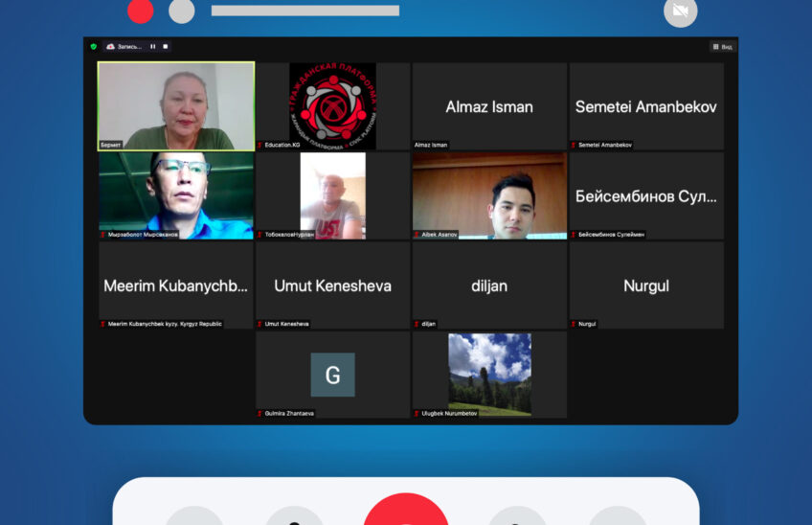Click the grey circle beside the red dot
The width and height of the screenshot is (812, 525).
[x=182, y=11]
